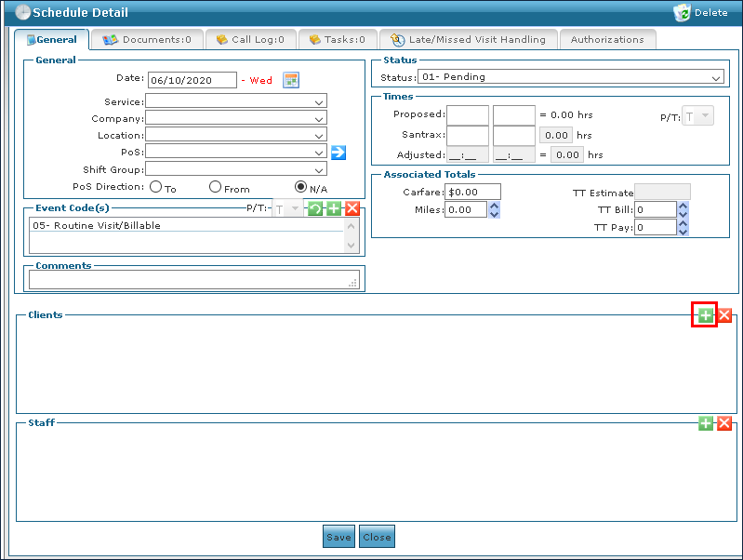
Task: Remove event code with red X
Action: 352,209
